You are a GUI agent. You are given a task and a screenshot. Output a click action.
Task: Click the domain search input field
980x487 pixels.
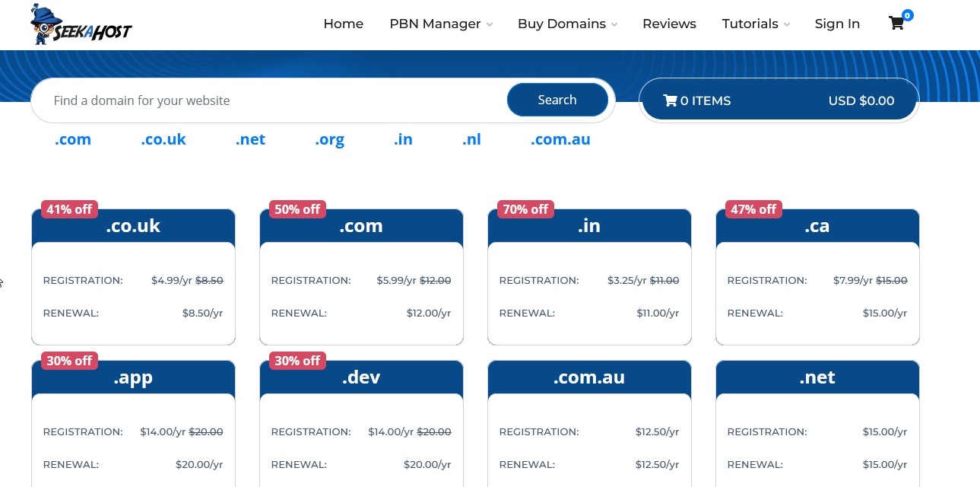click(266, 100)
